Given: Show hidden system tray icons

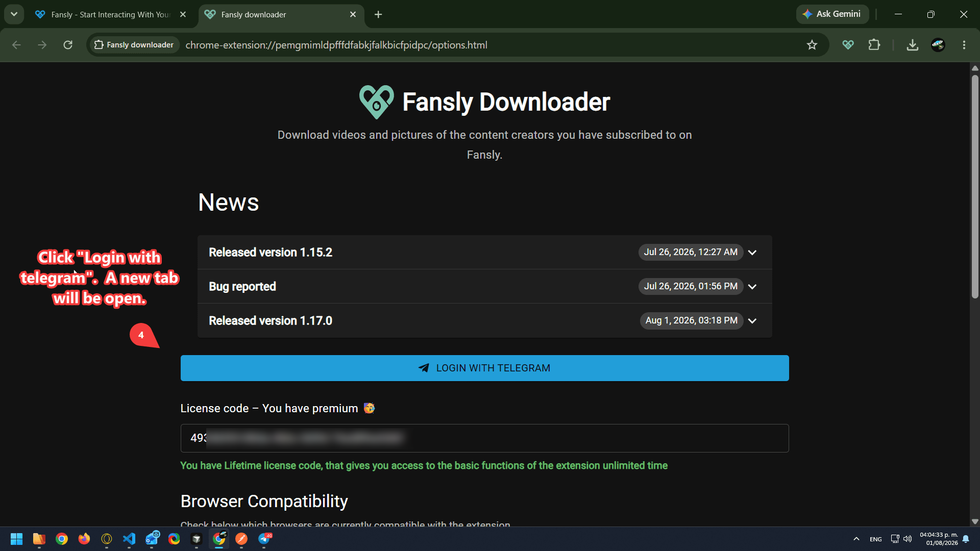Looking at the screenshot, I should [856, 539].
